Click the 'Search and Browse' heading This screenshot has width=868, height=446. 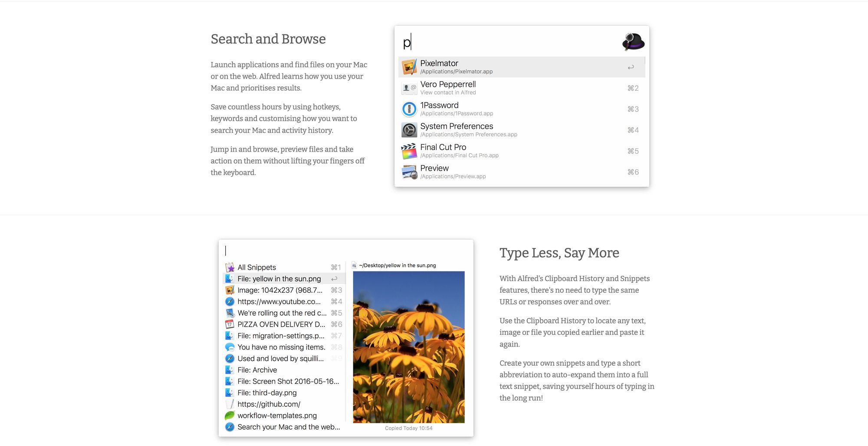pos(268,39)
